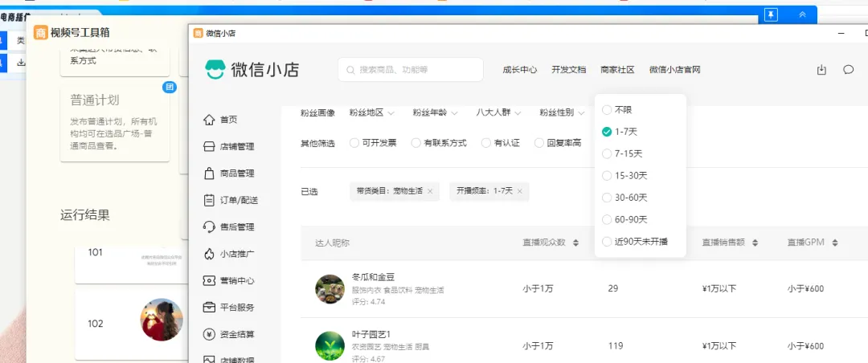The width and height of the screenshot is (868, 363).
Task: Click result row 101 in 视频号工具箱
Action: click(x=132, y=264)
